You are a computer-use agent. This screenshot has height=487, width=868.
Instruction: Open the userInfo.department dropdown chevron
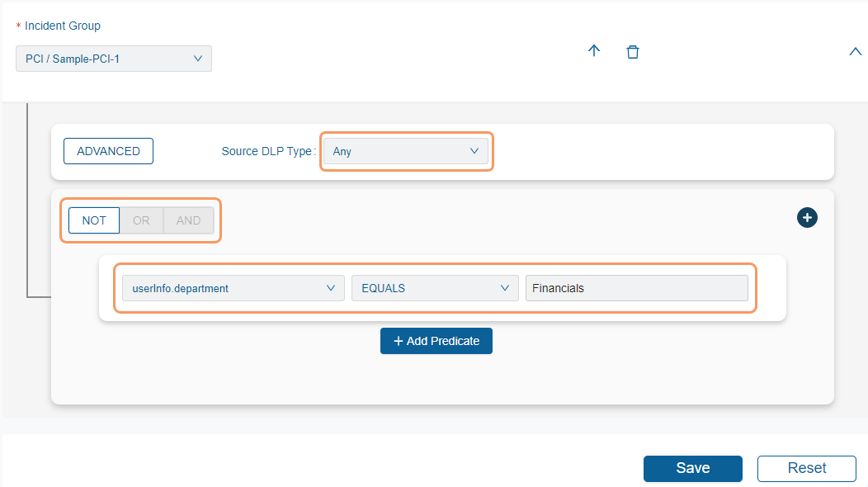point(329,287)
